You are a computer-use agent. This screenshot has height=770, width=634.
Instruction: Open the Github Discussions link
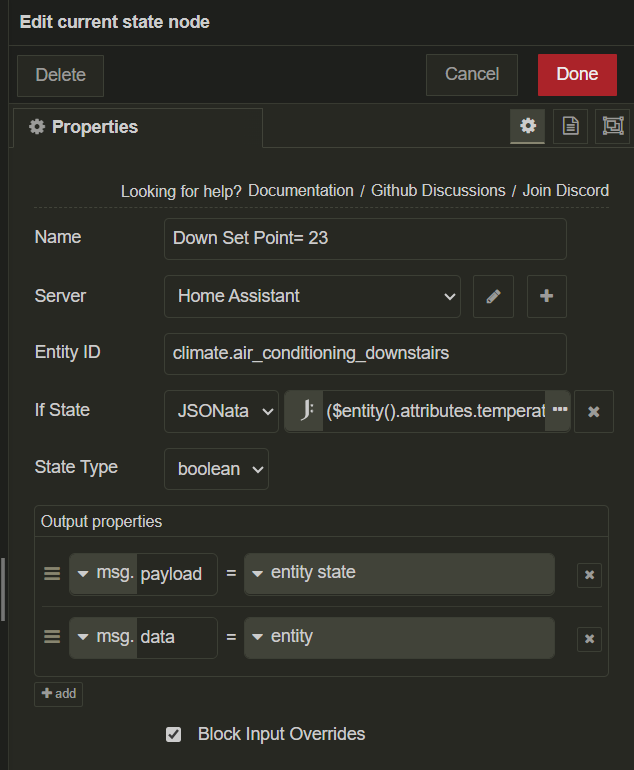point(438,190)
